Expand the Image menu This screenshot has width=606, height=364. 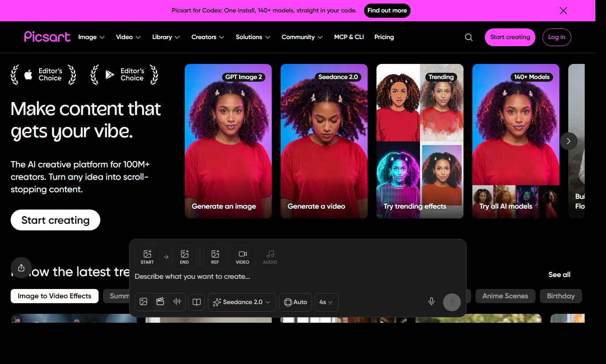pos(91,37)
